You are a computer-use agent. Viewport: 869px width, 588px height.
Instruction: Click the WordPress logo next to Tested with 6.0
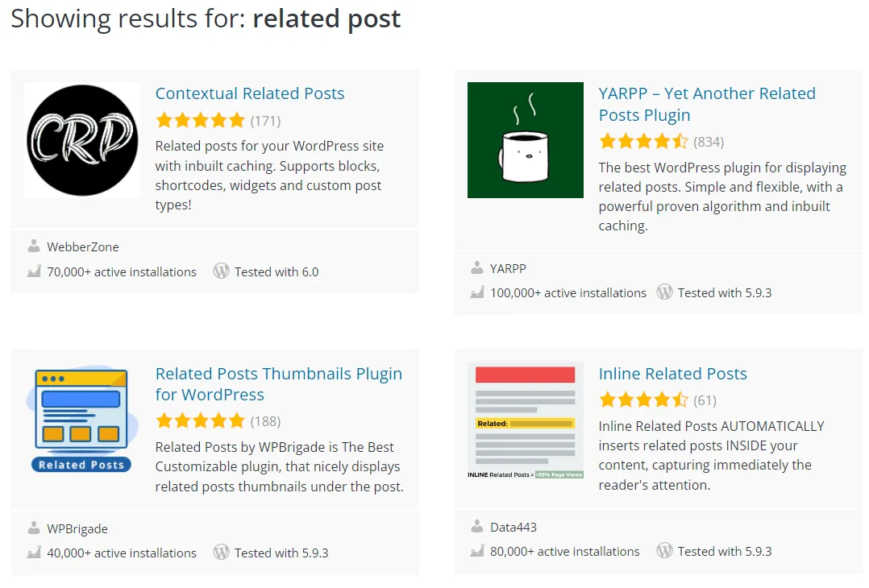(222, 271)
